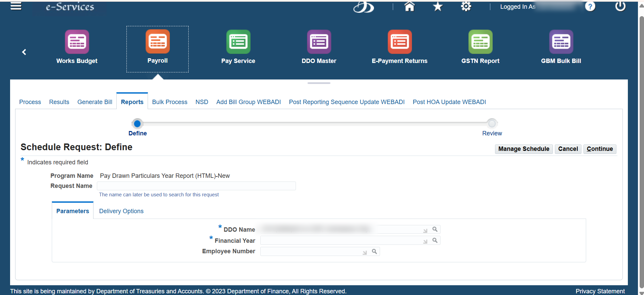
Task: Search Financial Year with magnifier icon
Action: pos(435,240)
